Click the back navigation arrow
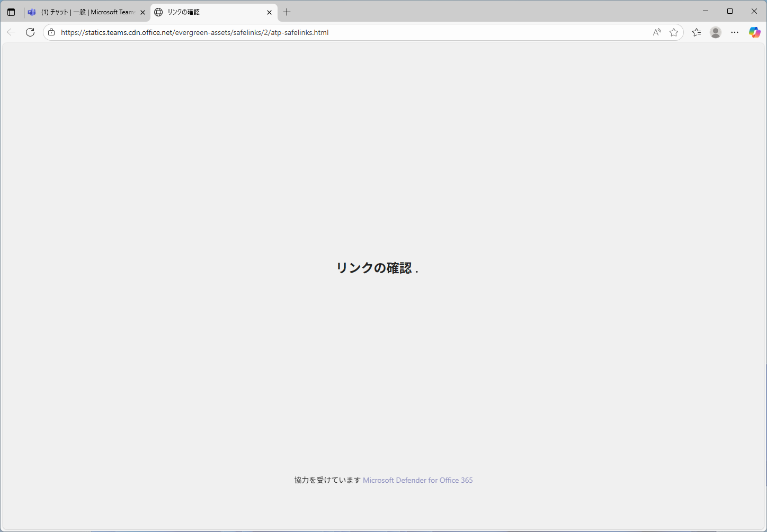The height and width of the screenshot is (532, 767). click(11, 32)
